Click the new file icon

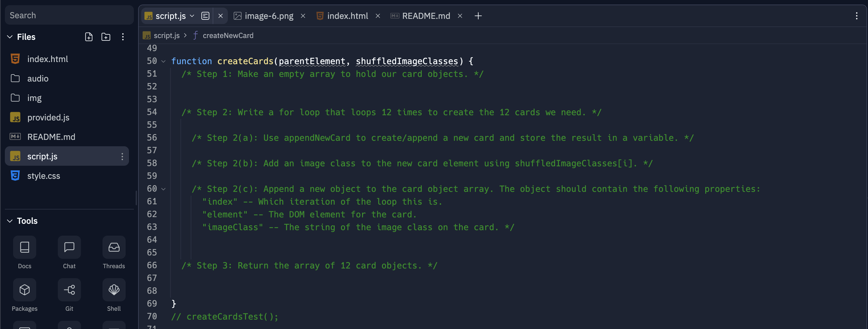click(x=89, y=37)
